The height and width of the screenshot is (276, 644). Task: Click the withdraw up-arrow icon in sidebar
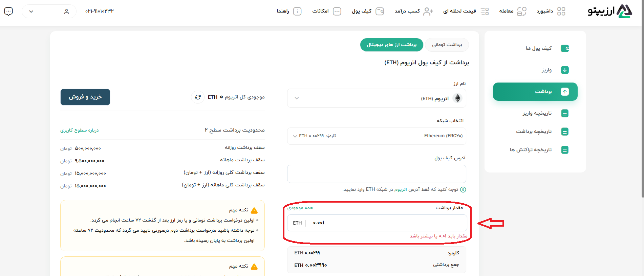tap(565, 92)
